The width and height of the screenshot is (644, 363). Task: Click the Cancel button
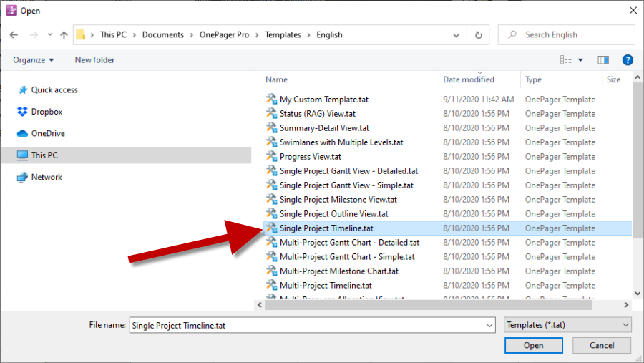coord(602,345)
